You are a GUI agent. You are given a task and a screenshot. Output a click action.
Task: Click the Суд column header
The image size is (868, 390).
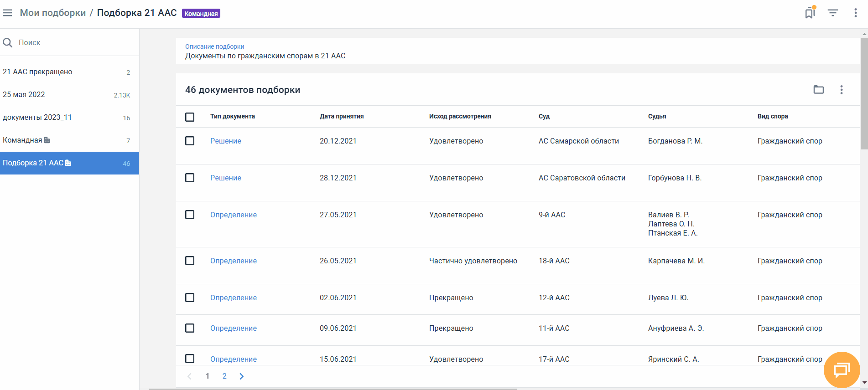click(544, 117)
